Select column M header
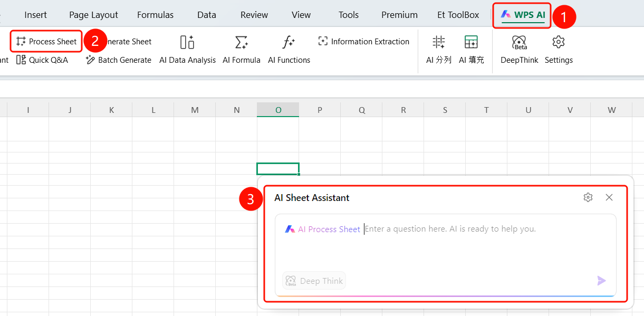644x316 pixels. point(195,110)
